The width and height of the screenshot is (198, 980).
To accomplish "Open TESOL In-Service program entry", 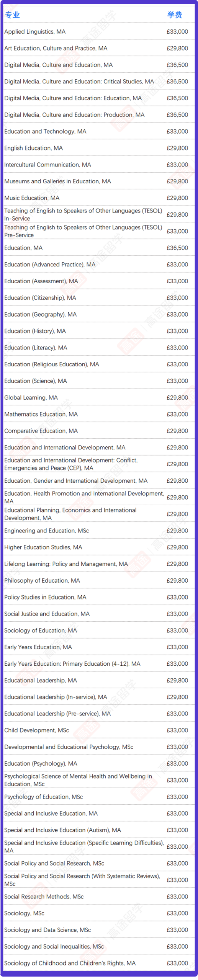I will click(99, 214).
